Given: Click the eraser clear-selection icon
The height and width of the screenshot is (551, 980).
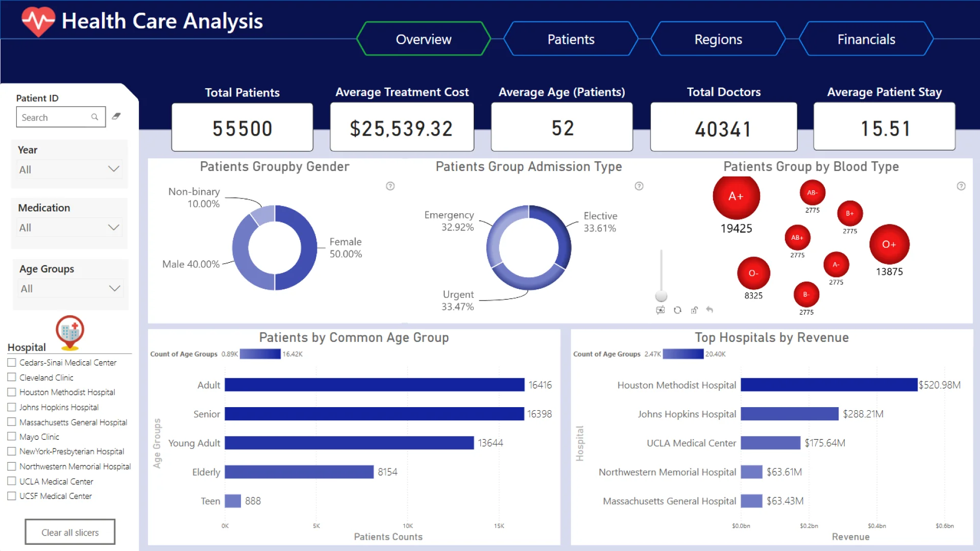Looking at the screenshot, I should click(116, 116).
